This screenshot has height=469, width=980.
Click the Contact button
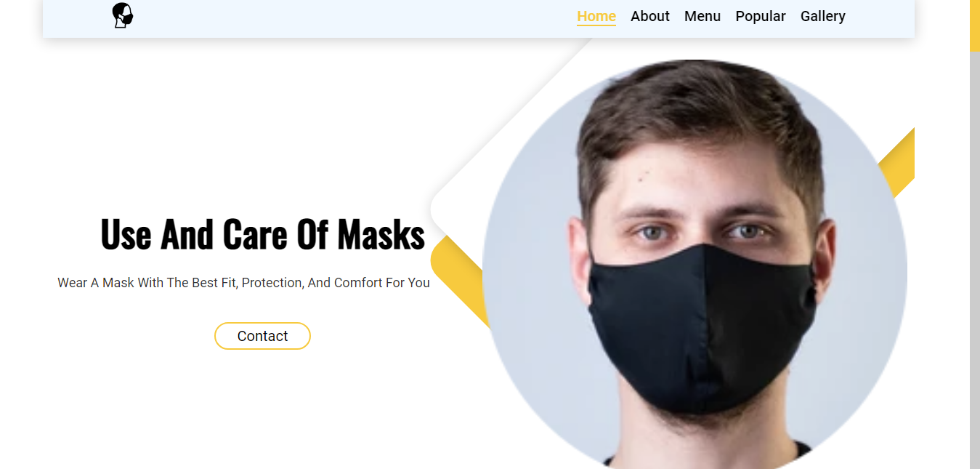(x=262, y=336)
